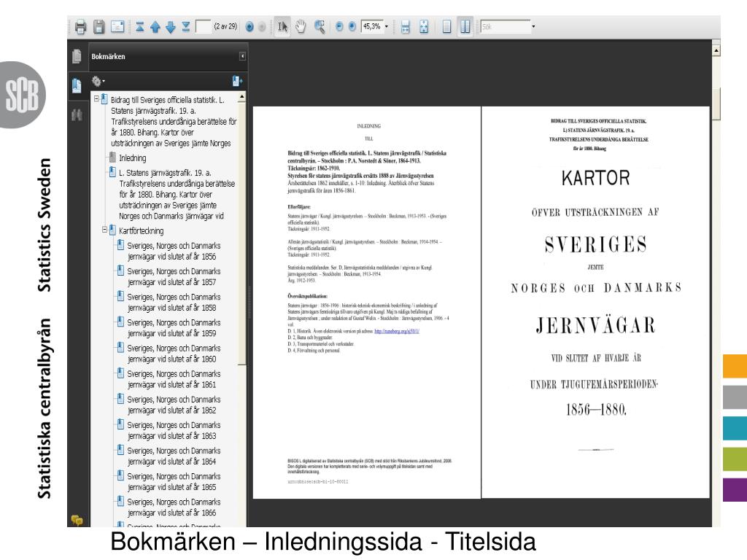Click the Fit full page icon

(424, 27)
